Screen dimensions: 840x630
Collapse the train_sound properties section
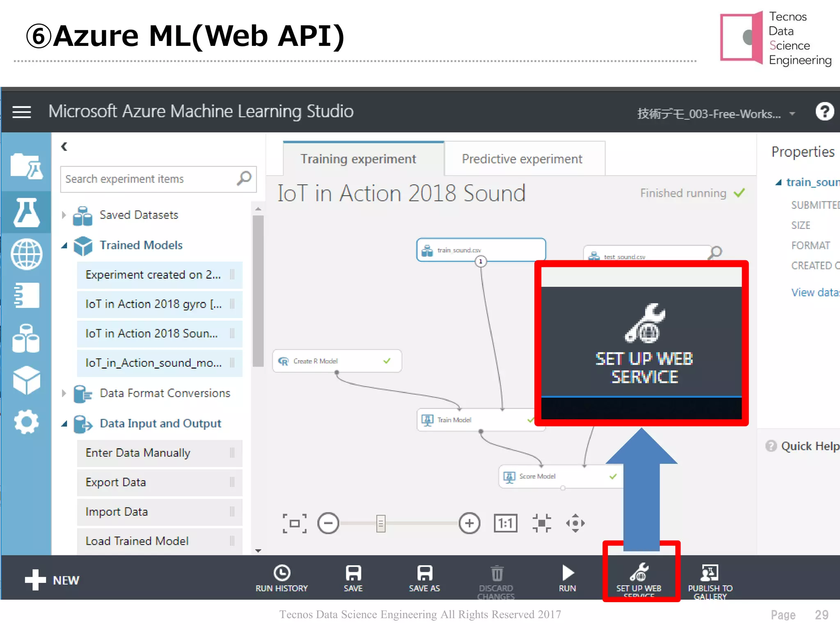[778, 183]
